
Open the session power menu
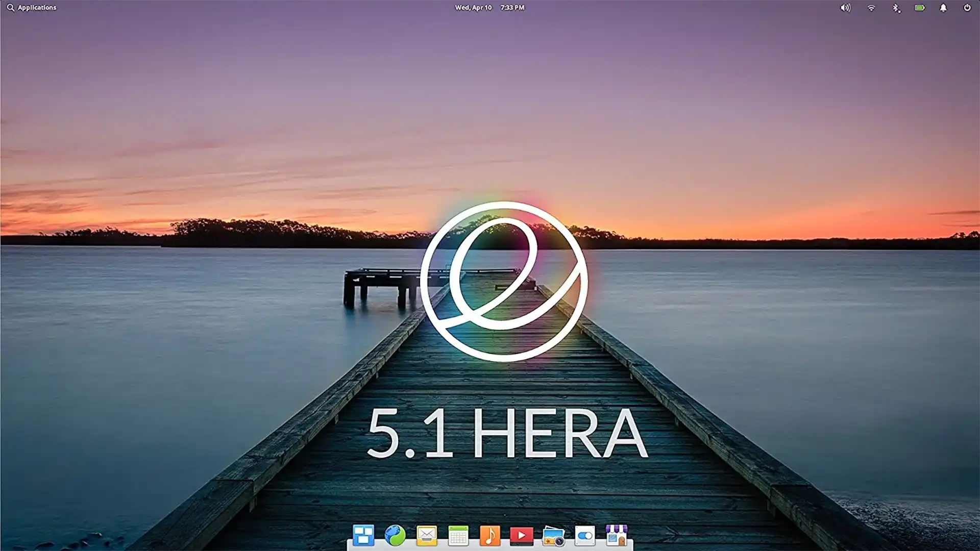click(x=968, y=8)
